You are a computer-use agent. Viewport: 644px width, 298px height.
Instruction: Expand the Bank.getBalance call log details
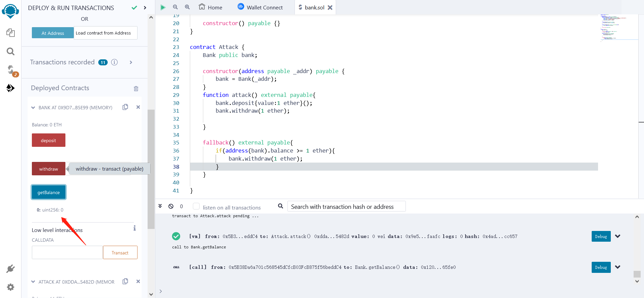tap(618, 267)
